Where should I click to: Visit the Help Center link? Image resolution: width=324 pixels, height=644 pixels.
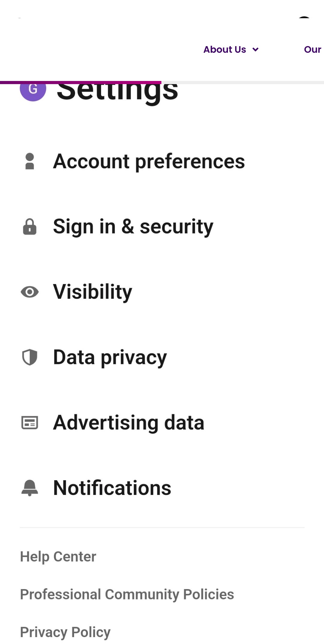pos(58,556)
